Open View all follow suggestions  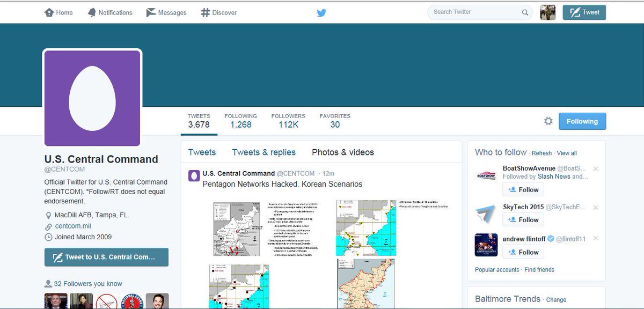567,153
